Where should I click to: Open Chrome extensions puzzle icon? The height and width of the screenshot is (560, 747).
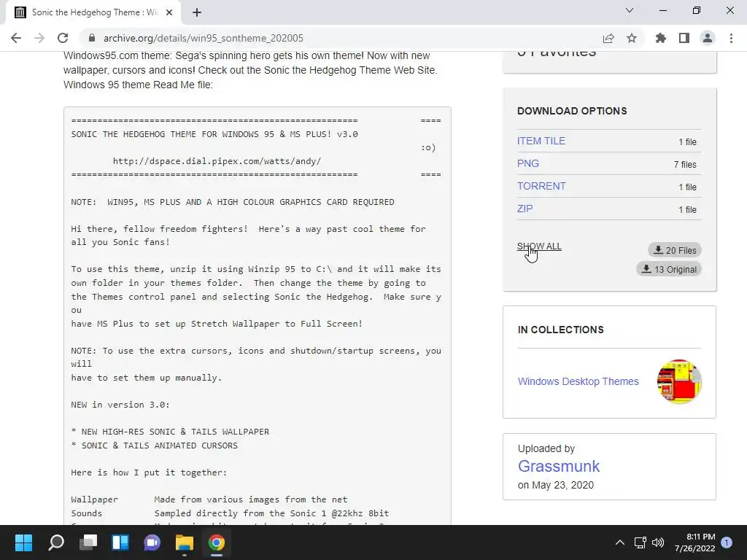[x=661, y=38]
